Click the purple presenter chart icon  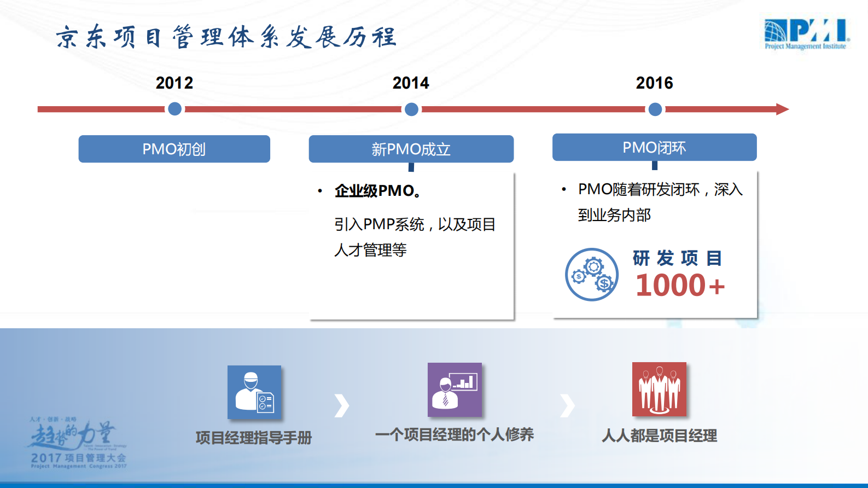[x=455, y=390]
